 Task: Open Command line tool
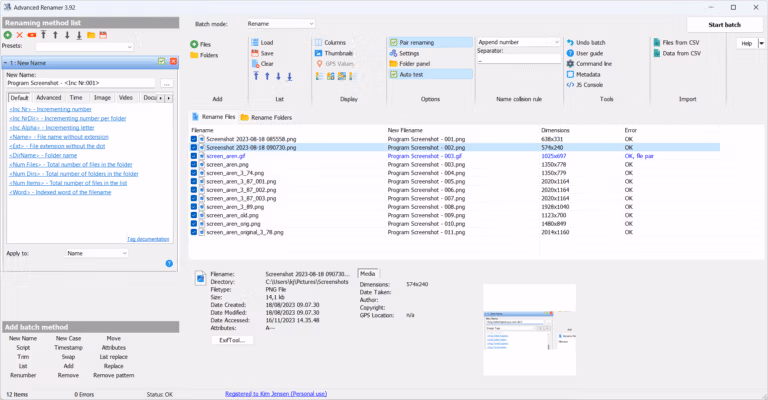[589, 64]
